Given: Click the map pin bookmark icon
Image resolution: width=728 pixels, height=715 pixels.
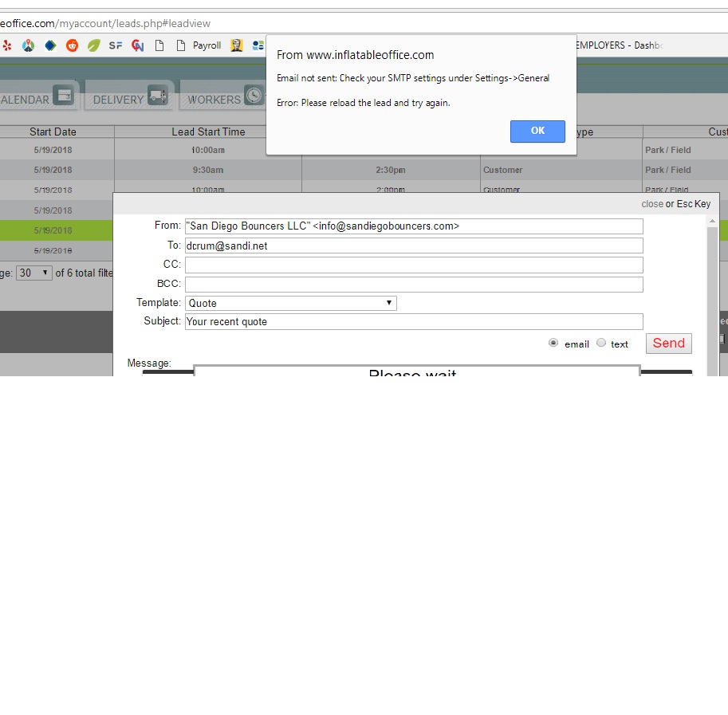Looking at the screenshot, I should click(x=29, y=45).
